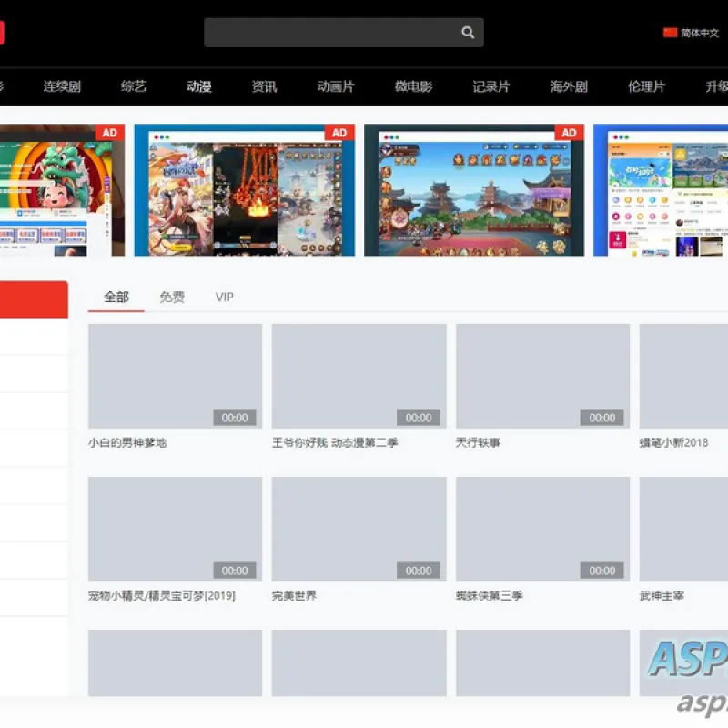The width and height of the screenshot is (728, 728).
Task: Open the 动漫 menu item
Action: coord(199,86)
